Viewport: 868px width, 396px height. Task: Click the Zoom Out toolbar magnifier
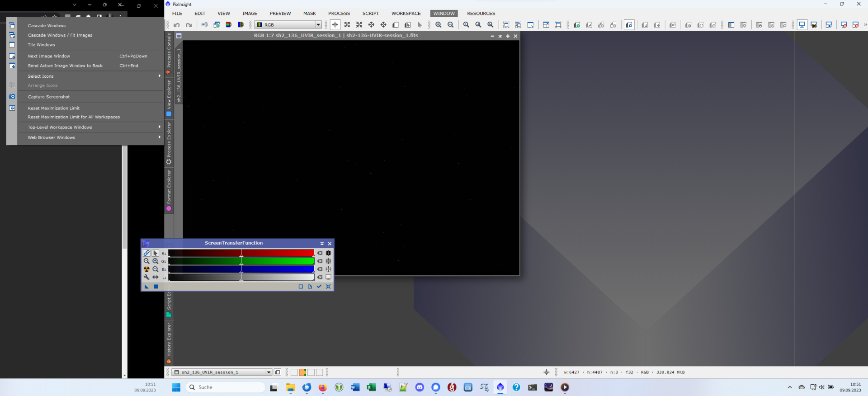(x=451, y=25)
